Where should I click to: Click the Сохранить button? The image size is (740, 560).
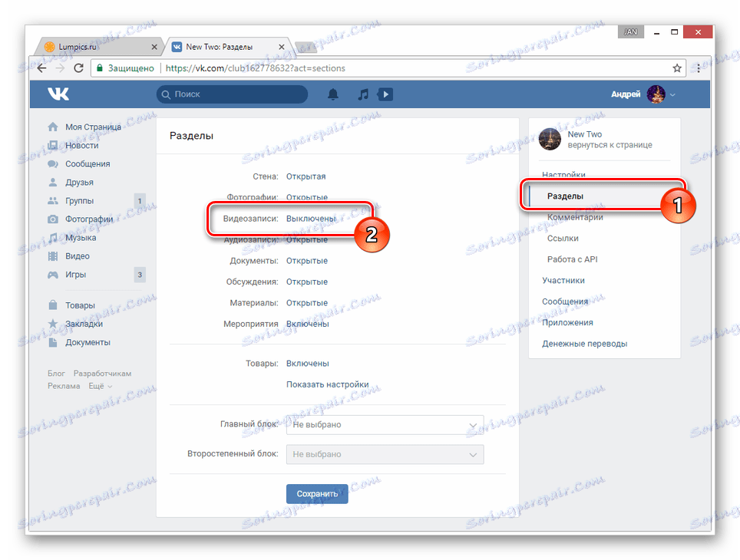(x=317, y=493)
